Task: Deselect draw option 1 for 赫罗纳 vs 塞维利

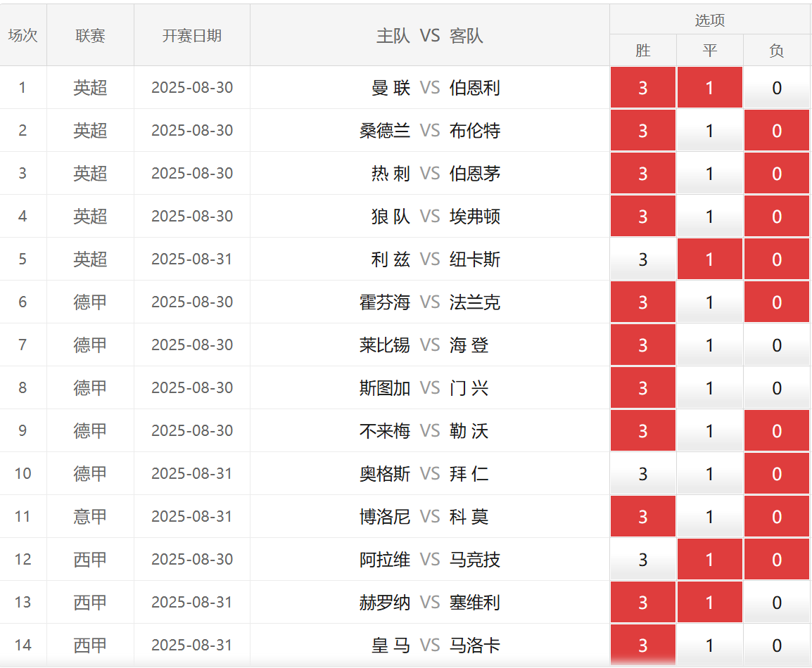Action: [x=709, y=603]
